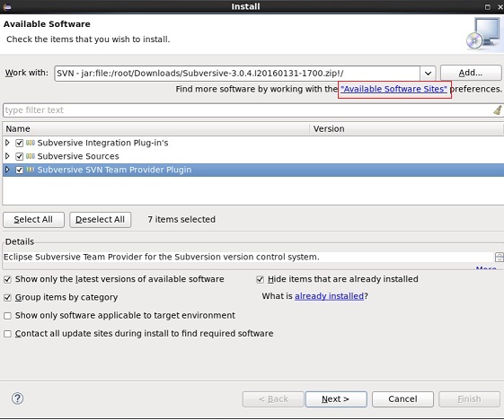The height and width of the screenshot is (420, 504).
Task: Click the Name column header
Action: pyautogui.click(x=156, y=128)
